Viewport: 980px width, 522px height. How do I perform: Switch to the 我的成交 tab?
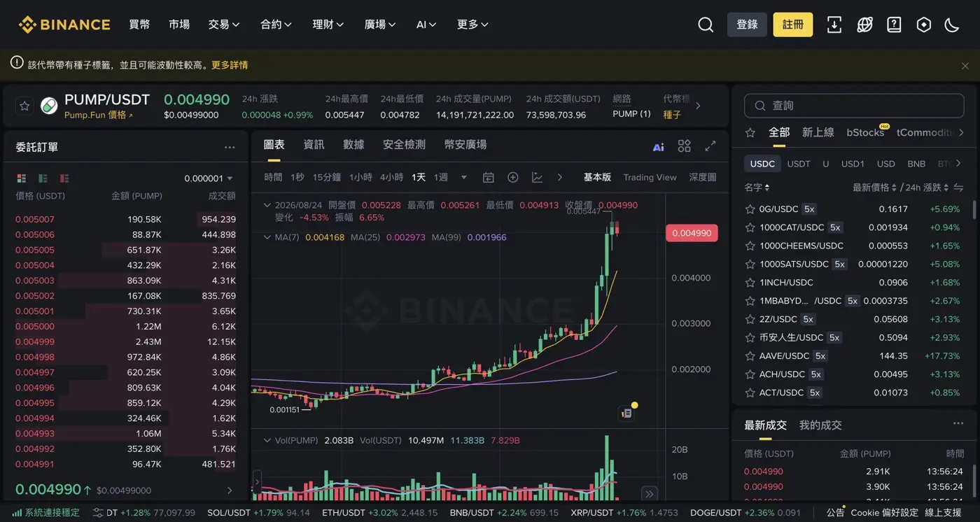[820, 425]
